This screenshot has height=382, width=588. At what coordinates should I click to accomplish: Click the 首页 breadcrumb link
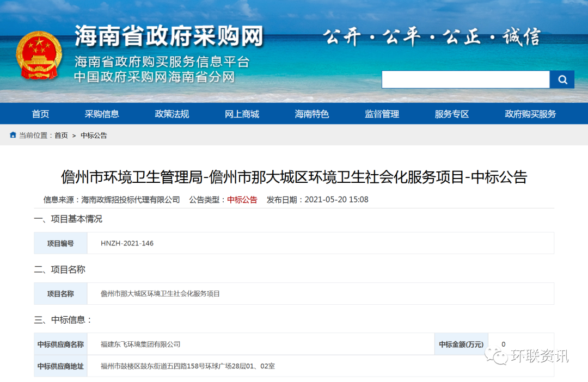(61, 135)
